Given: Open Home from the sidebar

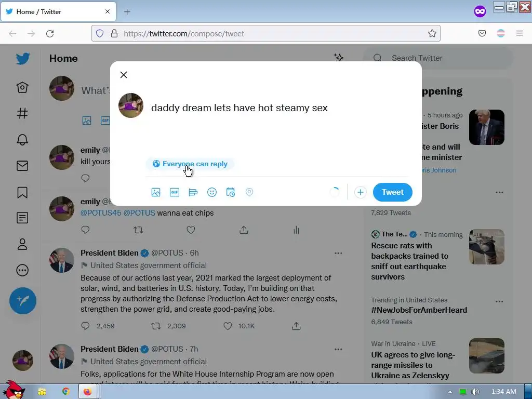Looking at the screenshot, I should [x=22, y=87].
